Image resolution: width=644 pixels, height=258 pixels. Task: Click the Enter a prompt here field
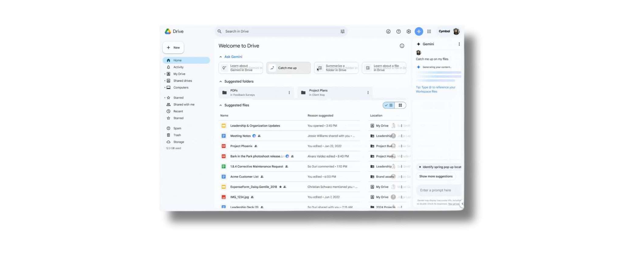[437, 190]
